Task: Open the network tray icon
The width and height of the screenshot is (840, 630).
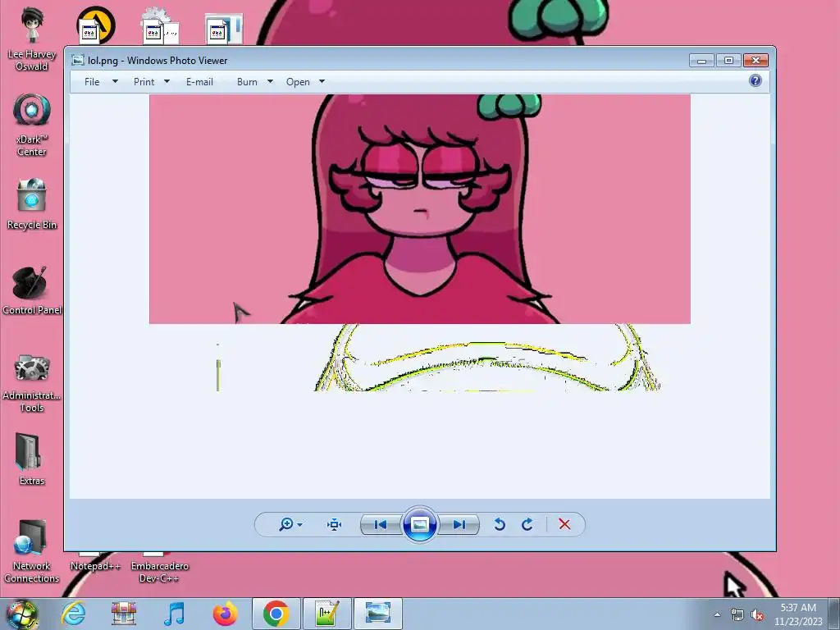Action: (737, 614)
